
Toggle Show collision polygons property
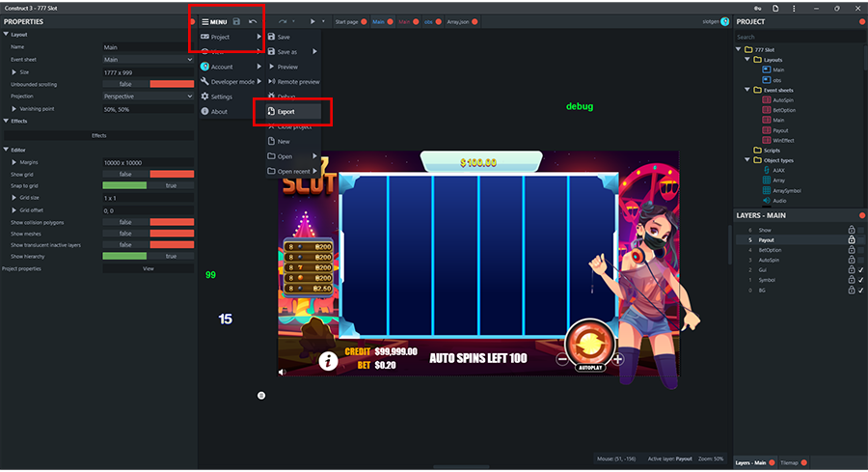[x=149, y=222]
